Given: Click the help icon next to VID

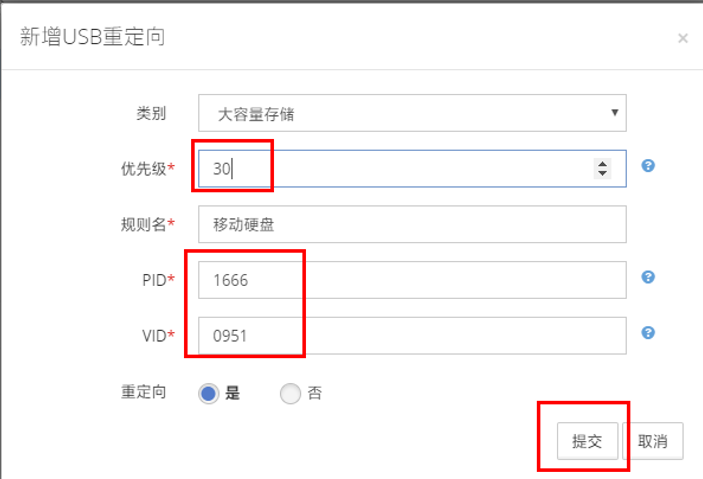Looking at the screenshot, I should pos(648,333).
